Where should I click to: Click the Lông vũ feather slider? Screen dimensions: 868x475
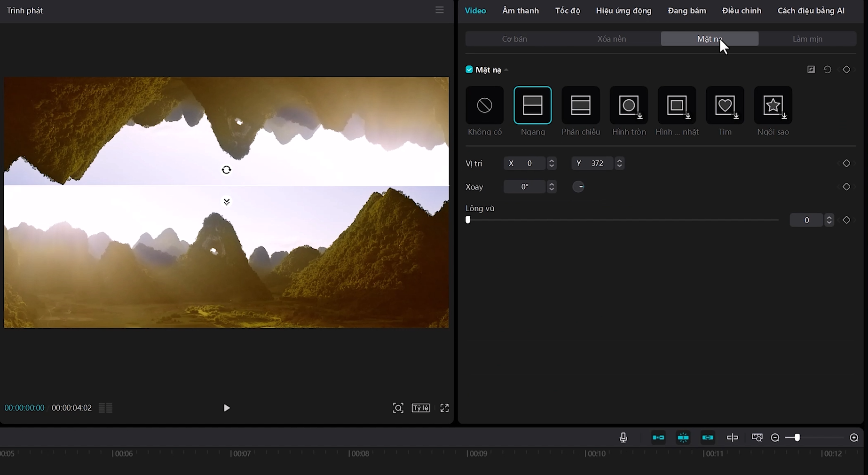pos(623,220)
